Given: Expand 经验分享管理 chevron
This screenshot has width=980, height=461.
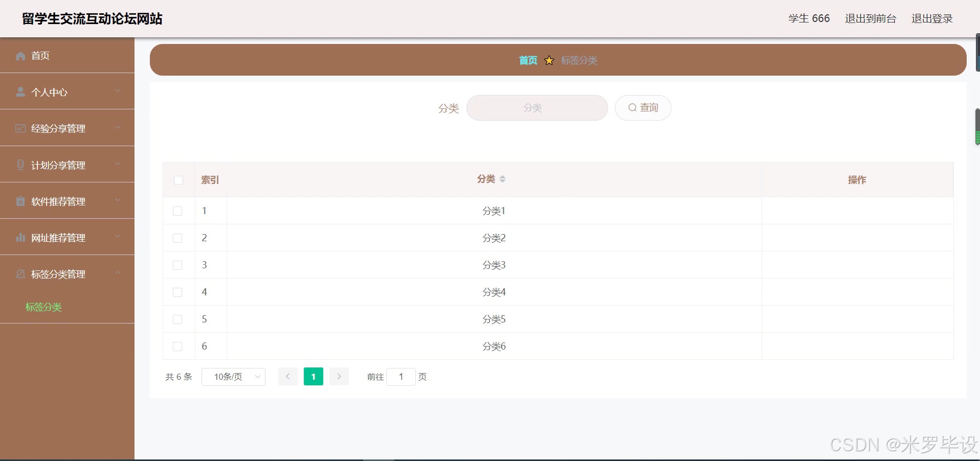Looking at the screenshot, I should coord(118,127).
